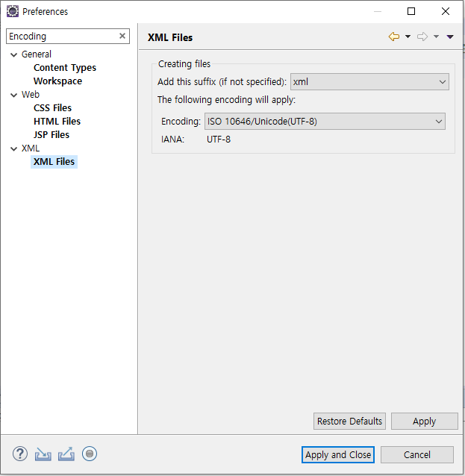Click the XML Files page heading

(x=170, y=37)
